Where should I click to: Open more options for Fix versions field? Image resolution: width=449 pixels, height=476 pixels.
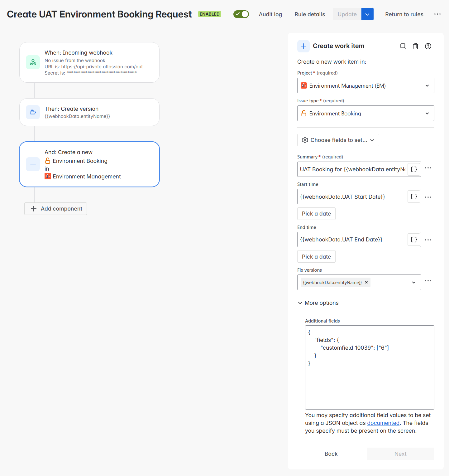click(x=428, y=281)
